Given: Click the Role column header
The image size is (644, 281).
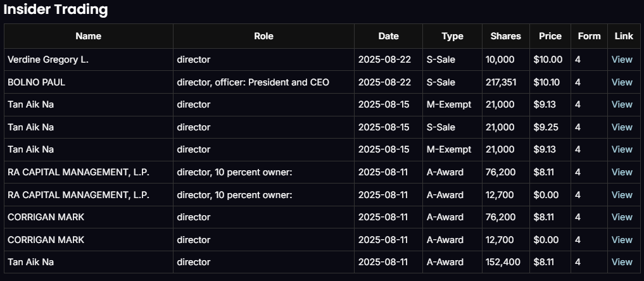Looking at the screenshot, I should (x=263, y=36).
